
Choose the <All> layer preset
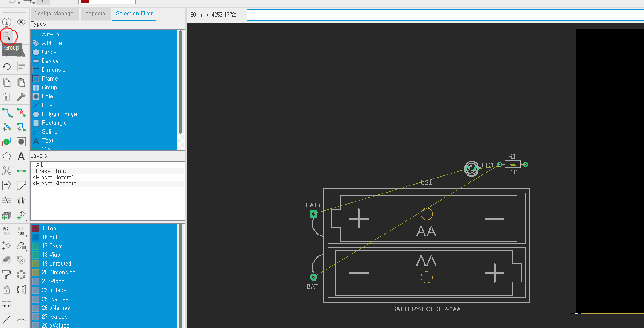tap(108, 165)
